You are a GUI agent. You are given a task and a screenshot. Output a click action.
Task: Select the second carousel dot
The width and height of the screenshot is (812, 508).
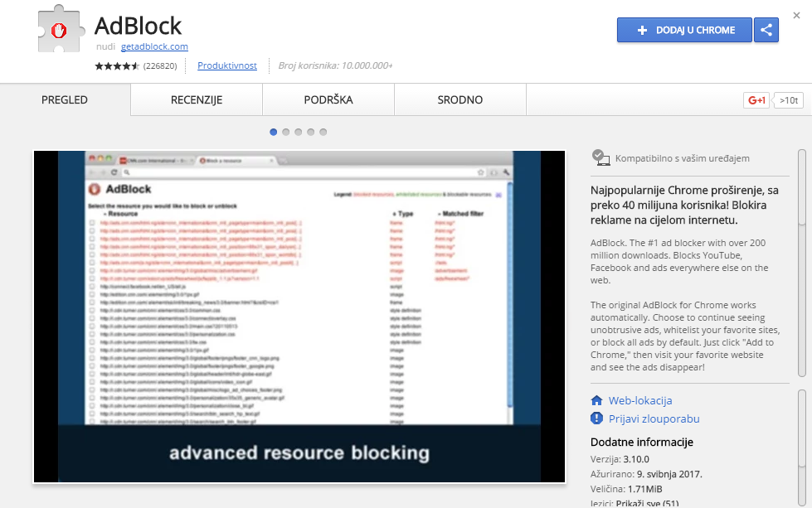tap(286, 132)
